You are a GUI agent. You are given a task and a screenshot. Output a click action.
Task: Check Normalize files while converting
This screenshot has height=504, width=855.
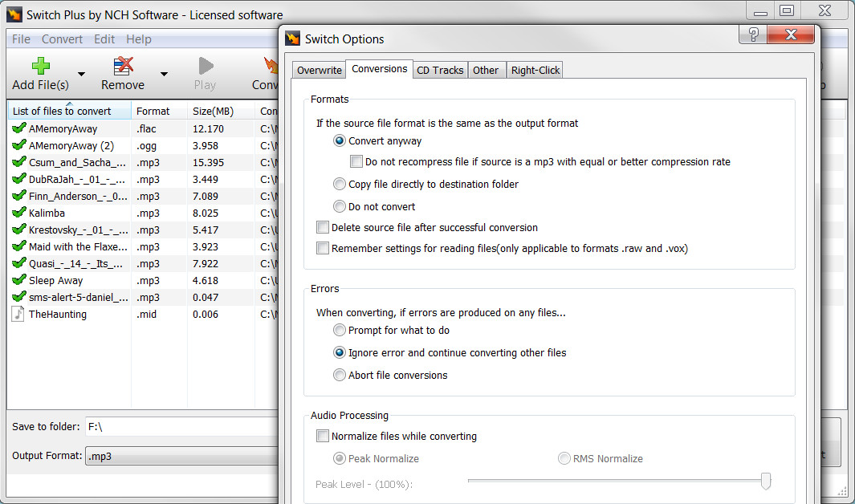pyautogui.click(x=323, y=436)
